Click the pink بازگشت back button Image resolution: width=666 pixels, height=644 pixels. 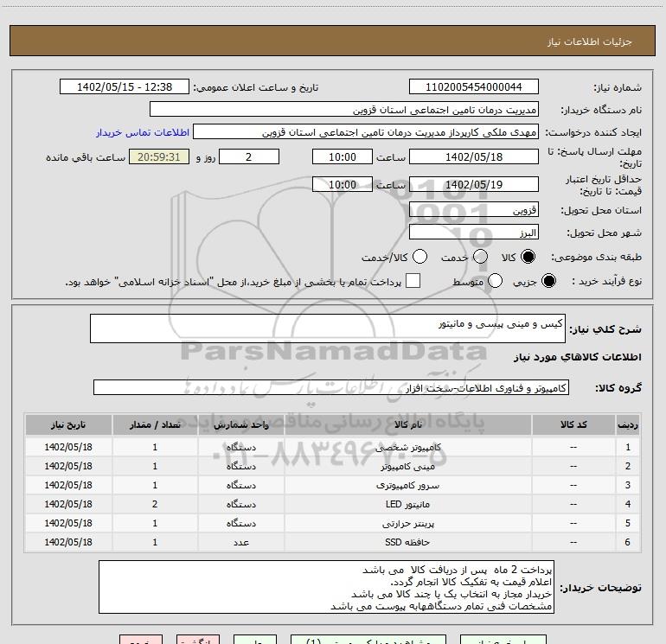[x=198, y=640]
